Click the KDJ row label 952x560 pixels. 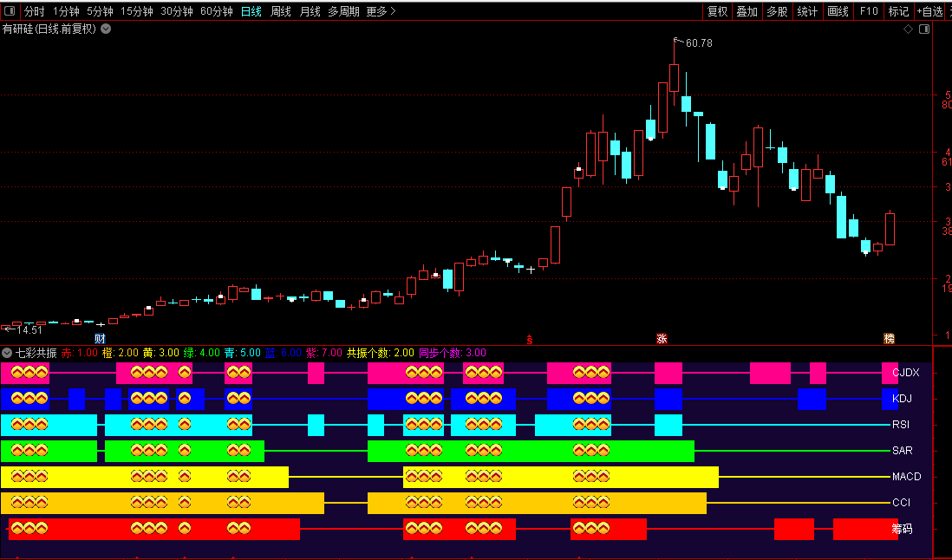tap(902, 399)
